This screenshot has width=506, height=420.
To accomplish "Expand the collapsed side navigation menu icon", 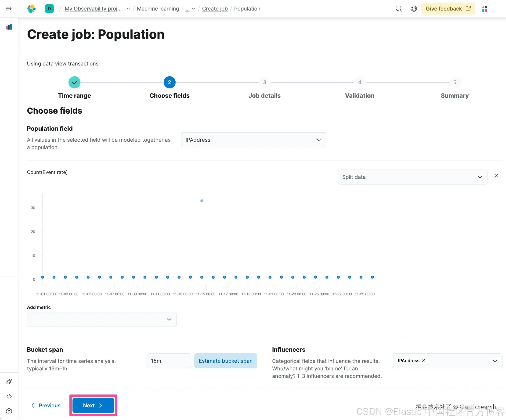I will click(x=9, y=9).
